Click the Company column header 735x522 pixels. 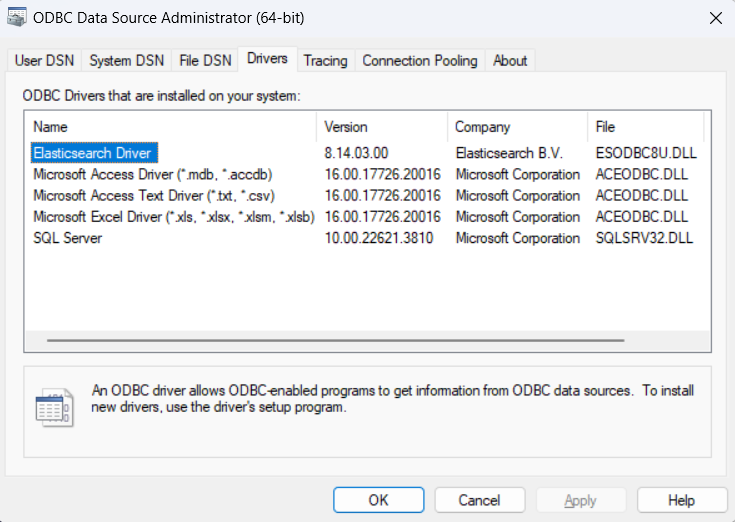(x=518, y=127)
